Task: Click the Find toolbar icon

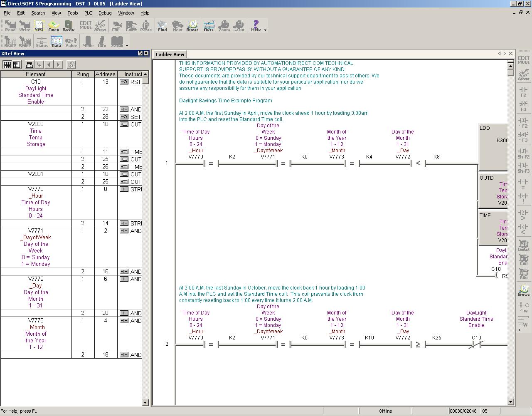Action: (x=163, y=26)
